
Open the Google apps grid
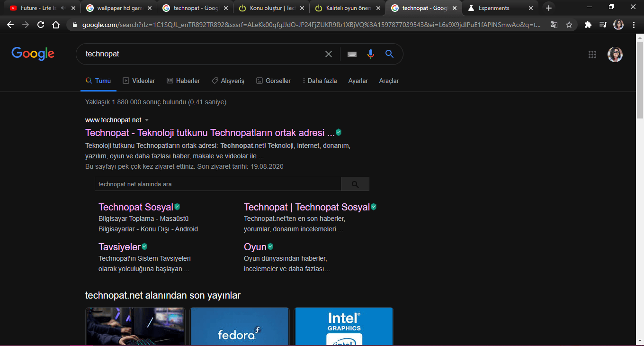(592, 55)
